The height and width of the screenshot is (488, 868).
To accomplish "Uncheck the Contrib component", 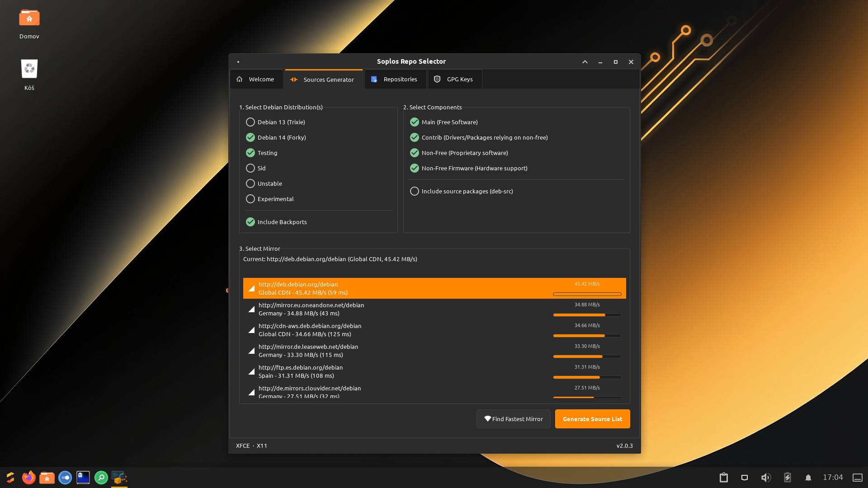I will pos(479,137).
